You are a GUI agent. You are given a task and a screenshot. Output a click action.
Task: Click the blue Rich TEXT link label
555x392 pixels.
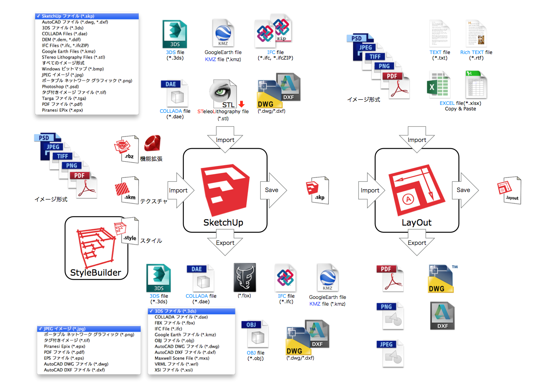[471, 52]
